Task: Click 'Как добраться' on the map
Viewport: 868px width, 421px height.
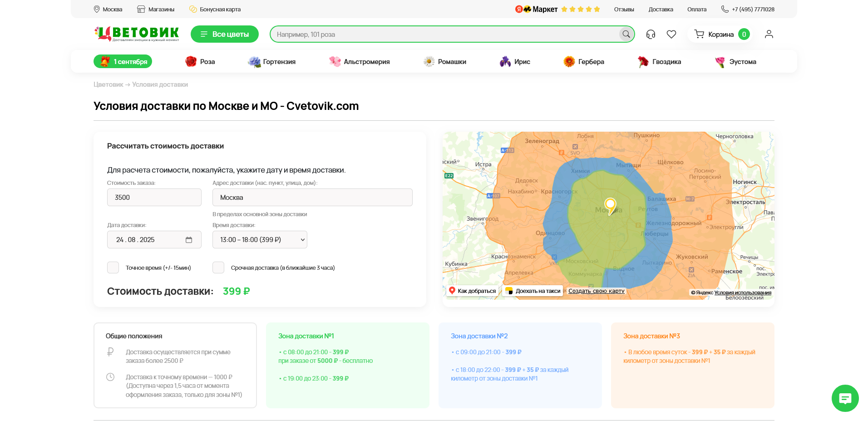Action: [x=472, y=291]
